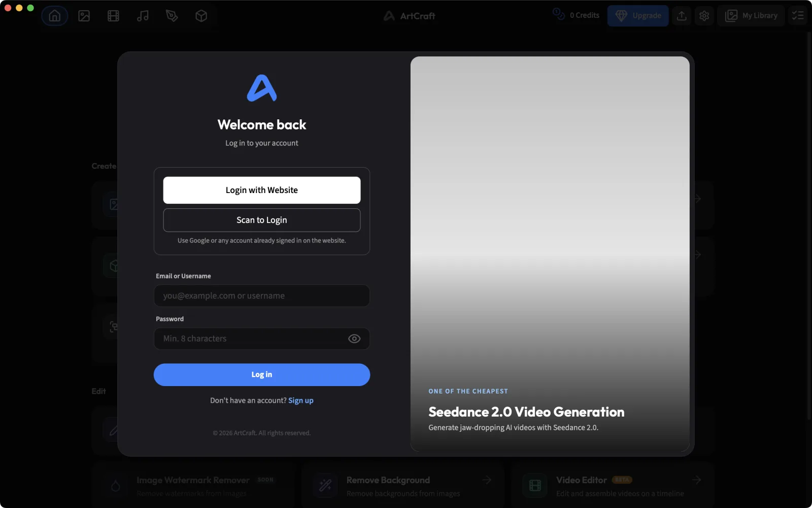
Task: Click the Upgrade diamond button
Action: [638, 16]
